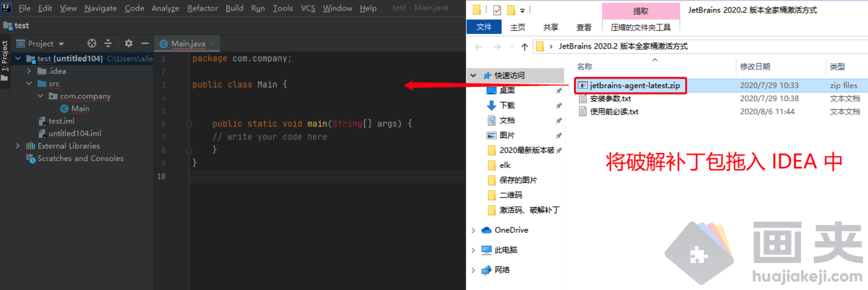The image size is (868, 290).
Task: Locate the open file via the crosshair icon
Action: pos(91,44)
